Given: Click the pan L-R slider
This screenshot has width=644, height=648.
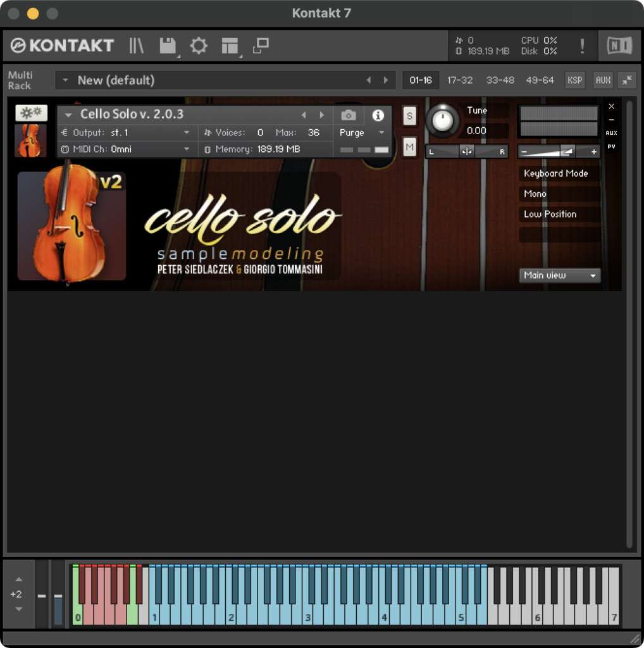Looking at the screenshot, I should coord(467,152).
